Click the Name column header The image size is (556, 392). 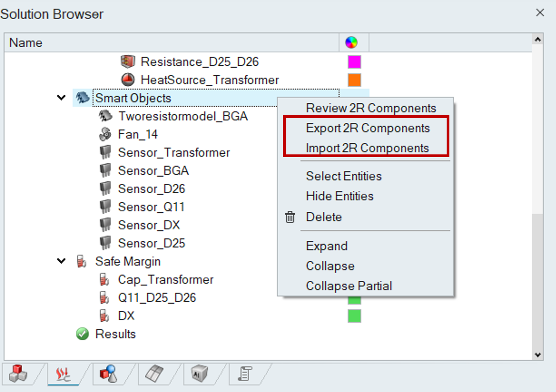[x=172, y=42]
